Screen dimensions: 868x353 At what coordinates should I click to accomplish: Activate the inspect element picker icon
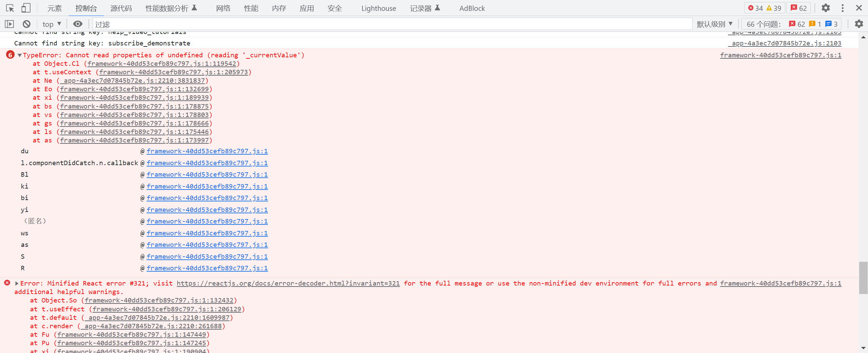pyautogui.click(x=10, y=8)
